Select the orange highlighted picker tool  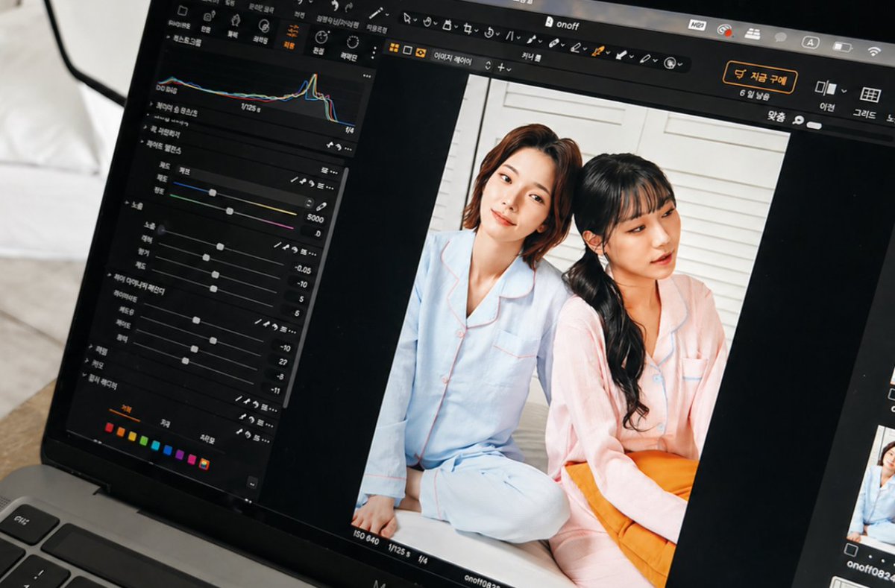(x=598, y=51)
